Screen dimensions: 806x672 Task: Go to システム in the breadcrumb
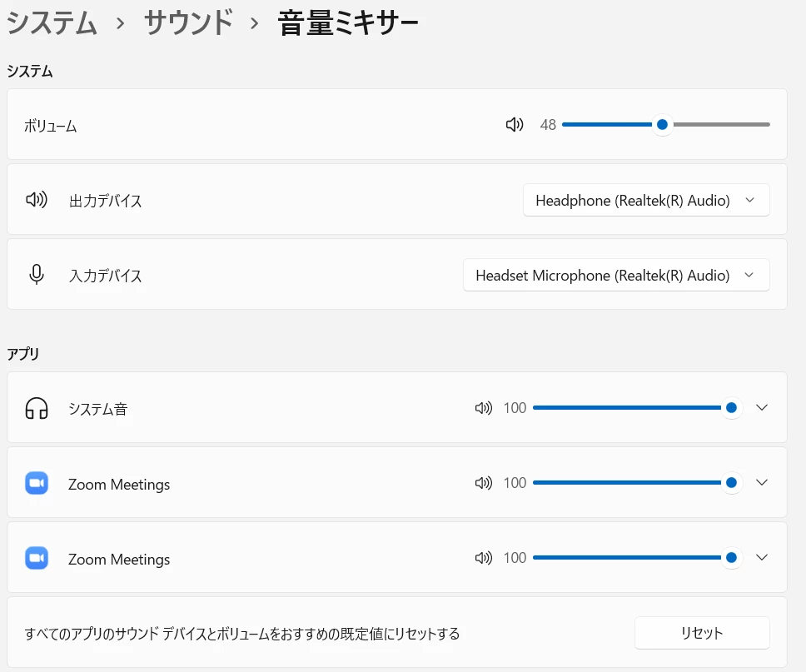coord(52,23)
